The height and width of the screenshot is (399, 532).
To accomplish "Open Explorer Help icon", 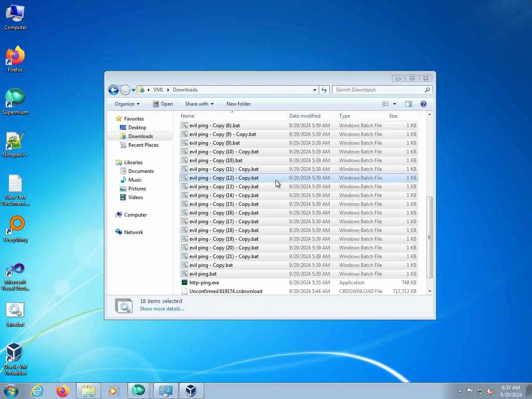I will [x=424, y=104].
